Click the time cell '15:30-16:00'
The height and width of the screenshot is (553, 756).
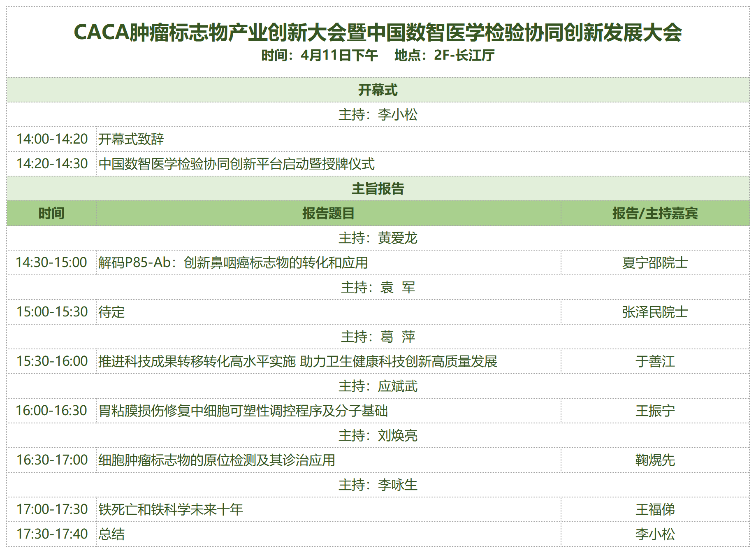coord(52,361)
